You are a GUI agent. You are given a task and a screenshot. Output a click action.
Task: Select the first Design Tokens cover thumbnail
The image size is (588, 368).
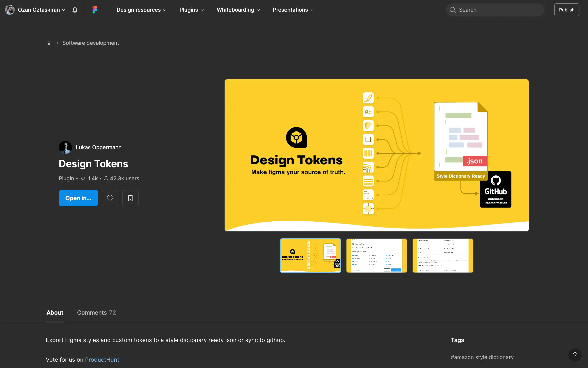coord(310,256)
